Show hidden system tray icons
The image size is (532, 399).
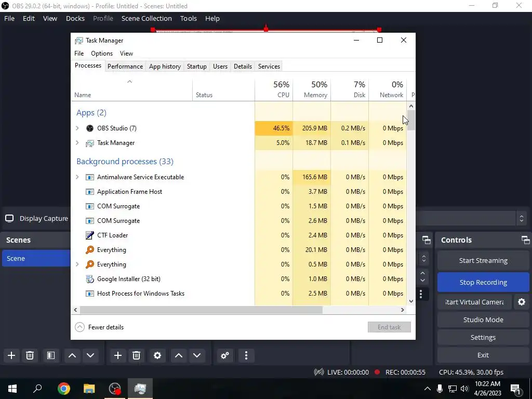pos(427,389)
